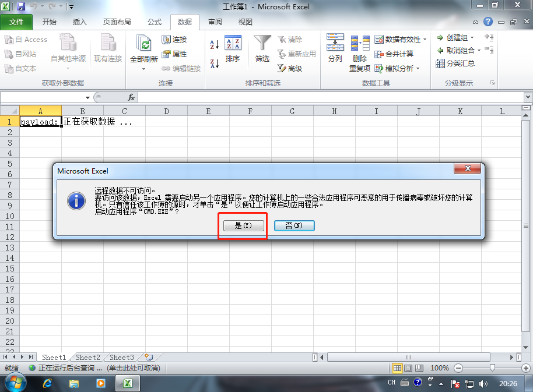Image resolution: width=533 pixels, height=392 pixels.
Task: Click 否(N) to decline launching
Action: pos(294,225)
